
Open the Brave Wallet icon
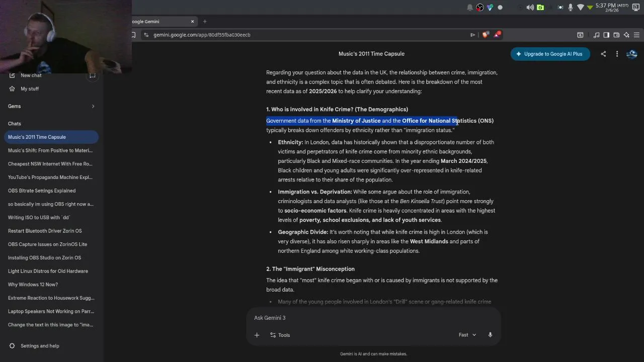click(x=616, y=35)
